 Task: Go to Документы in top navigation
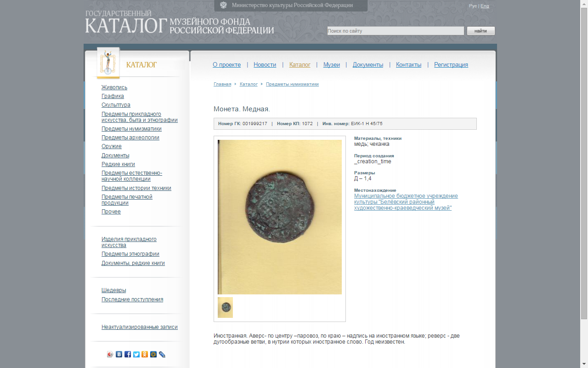pyautogui.click(x=367, y=65)
